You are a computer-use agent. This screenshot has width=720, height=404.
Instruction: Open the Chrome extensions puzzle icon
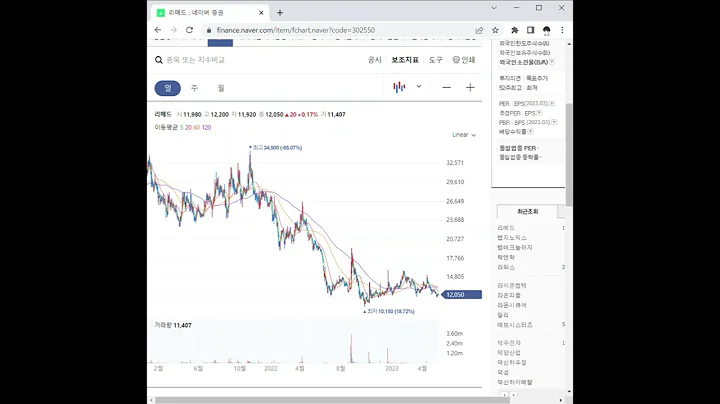coord(515,30)
